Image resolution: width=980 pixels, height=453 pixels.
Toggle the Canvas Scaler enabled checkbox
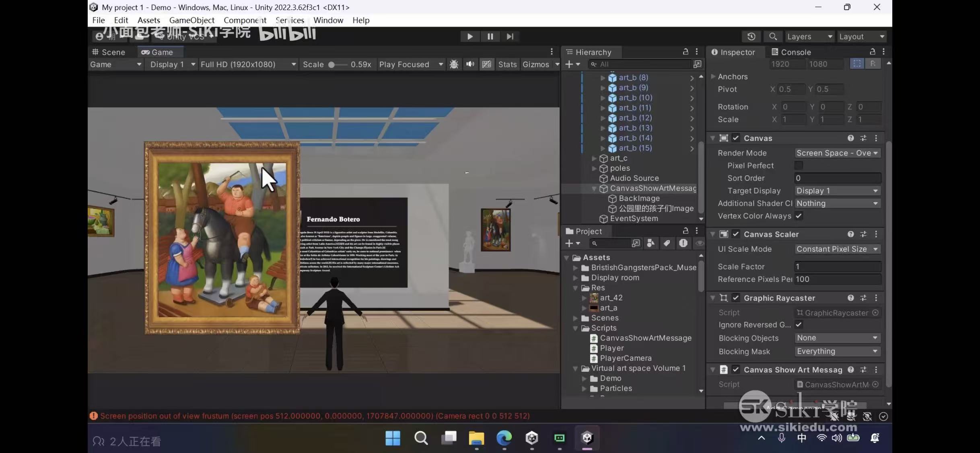coord(736,234)
